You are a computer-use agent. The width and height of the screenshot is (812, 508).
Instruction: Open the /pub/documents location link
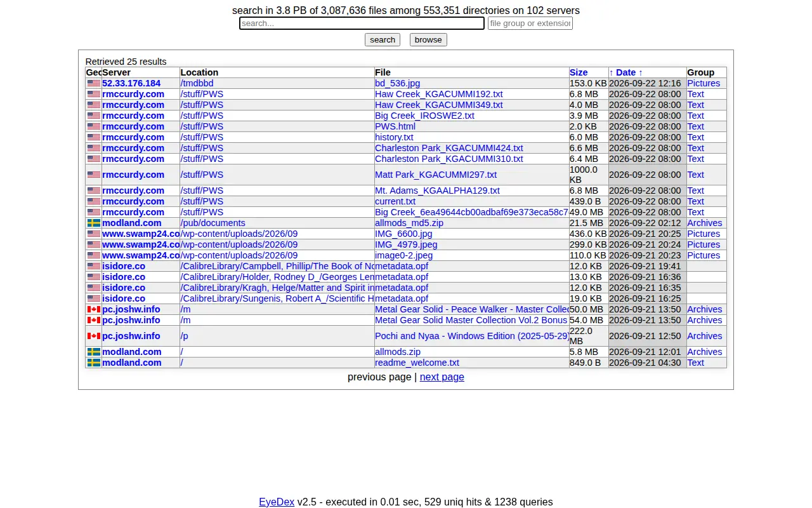[213, 223]
